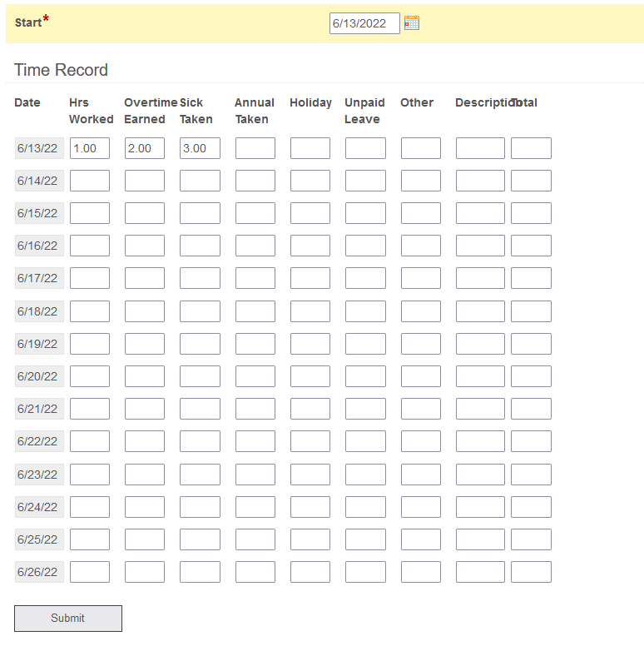Open the calendar picker next to Start date

pyautogui.click(x=412, y=23)
